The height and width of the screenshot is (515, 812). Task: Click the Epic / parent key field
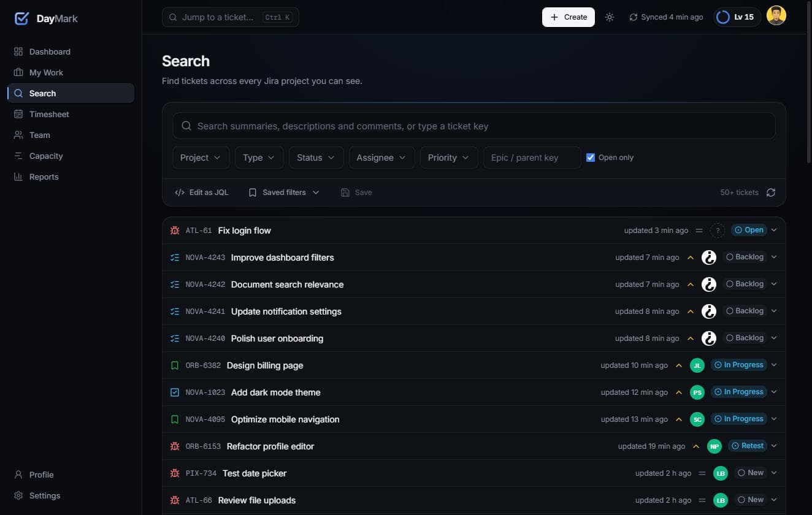(x=532, y=158)
